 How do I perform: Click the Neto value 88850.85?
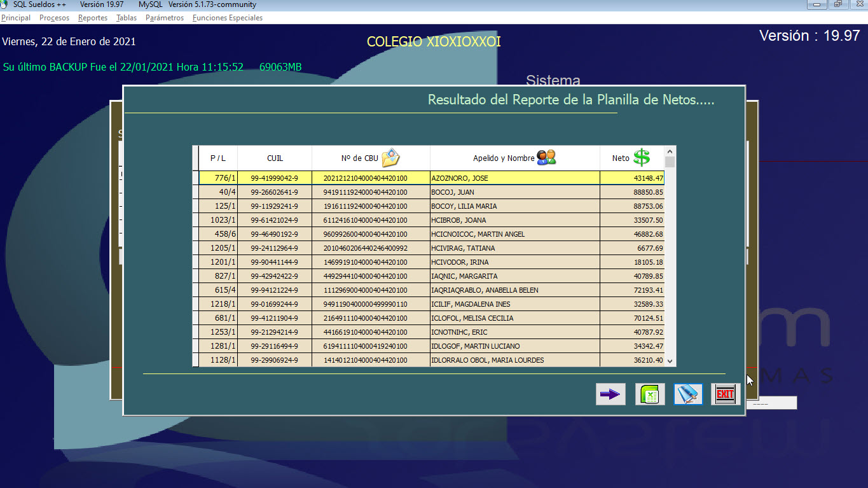coord(632,192)
